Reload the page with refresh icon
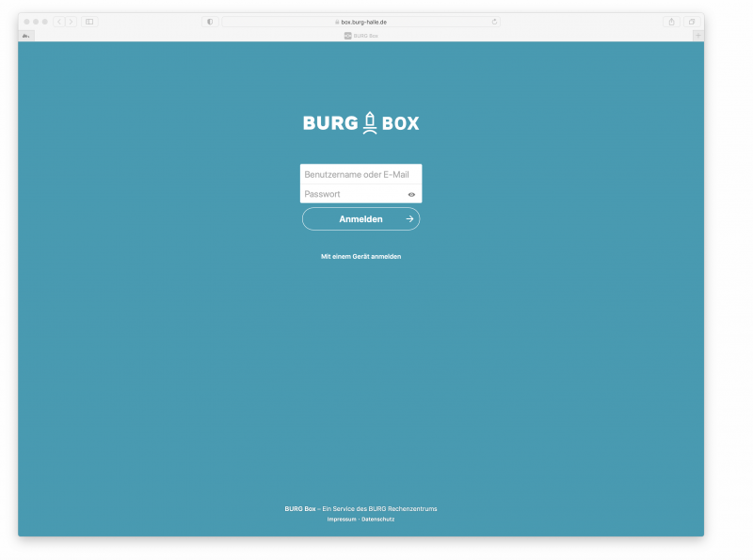This screenshot has height=560, width=753. (494, 22)
